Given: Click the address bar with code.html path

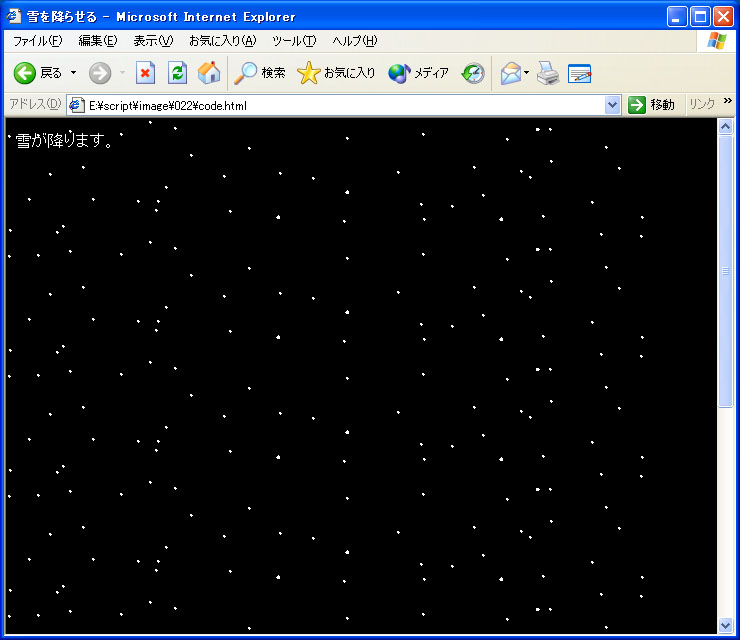Looking at the screenshot, I should [345, 105].
